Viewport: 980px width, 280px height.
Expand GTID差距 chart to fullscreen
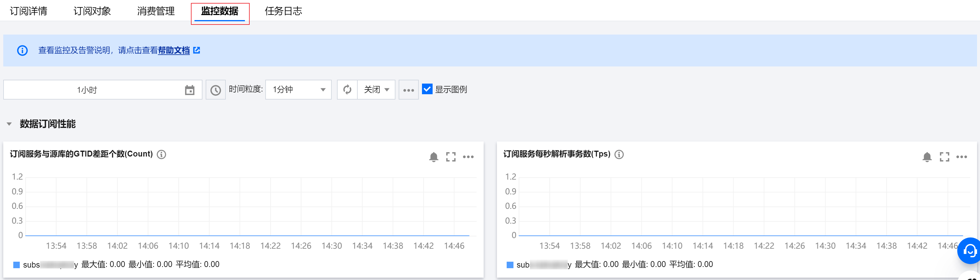[451, 157]
